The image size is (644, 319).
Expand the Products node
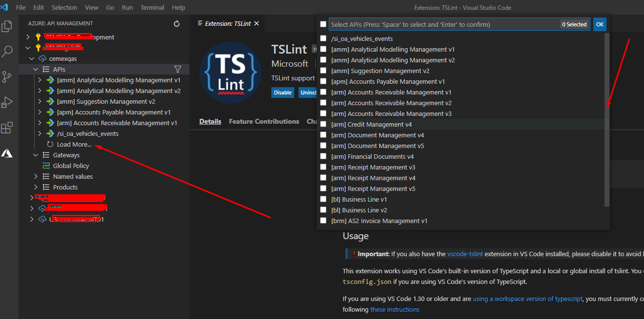click(x=35, y=187)
